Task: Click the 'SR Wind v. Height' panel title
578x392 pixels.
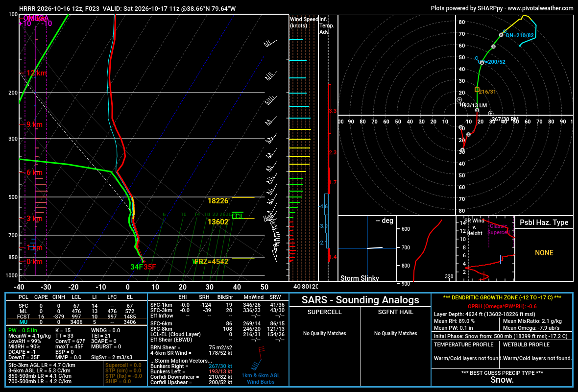Action: click(x=474, y=227)
